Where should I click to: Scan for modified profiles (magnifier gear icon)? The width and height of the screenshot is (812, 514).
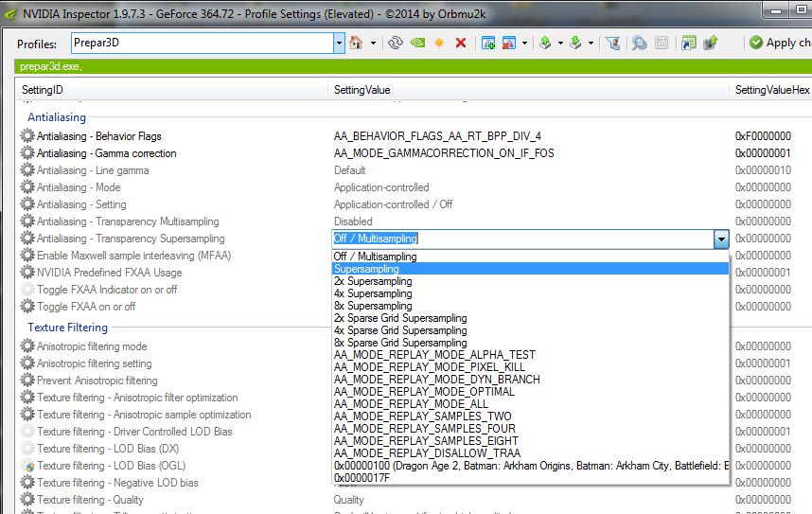(x=640, y=43)
